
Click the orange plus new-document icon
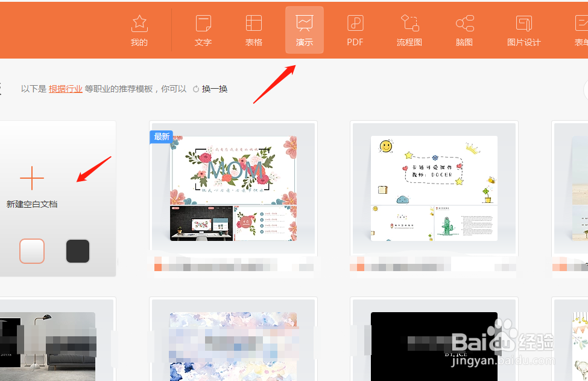pos(32,178)
